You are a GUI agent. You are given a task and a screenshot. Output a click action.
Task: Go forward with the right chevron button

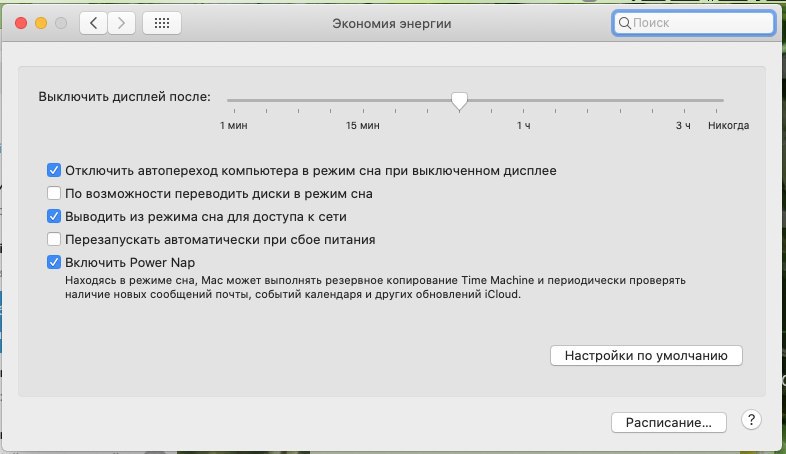point(121,23)
